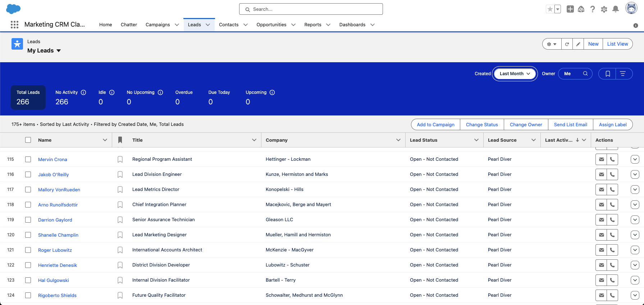
Task: Check the box for Rigoberto Shields
Action: tap(28, 295)
